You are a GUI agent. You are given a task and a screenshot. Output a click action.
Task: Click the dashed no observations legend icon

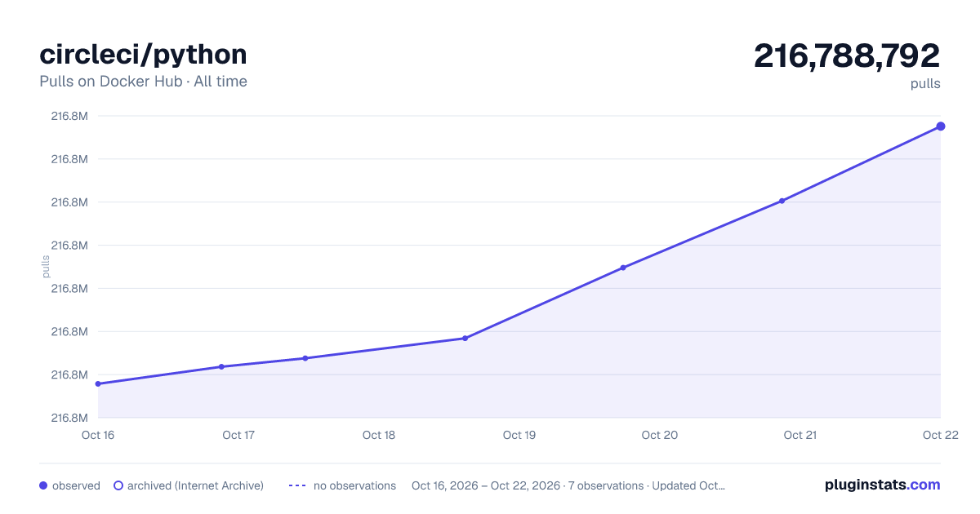click(x=297, y=485)
